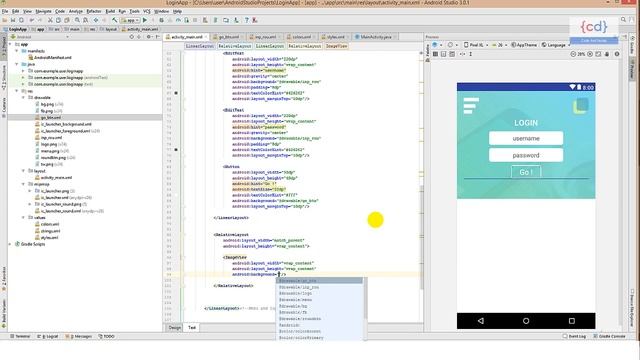Open the Event Log button
The width and height of the screenshot is (640, 360).
574,336
